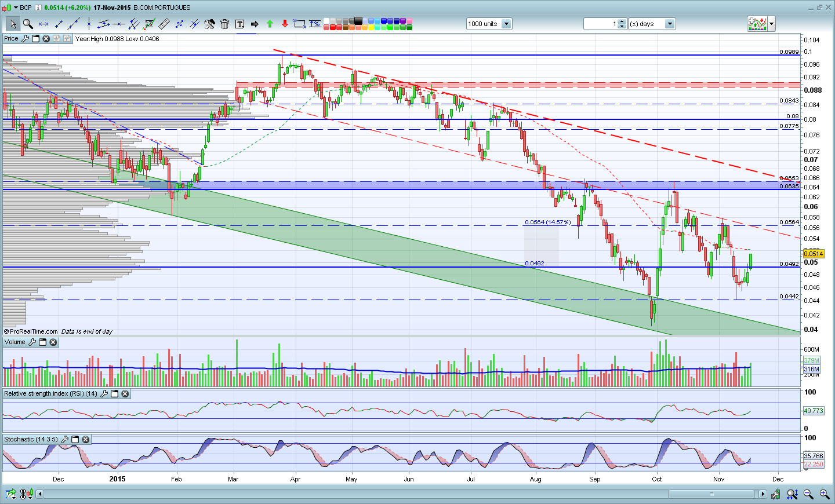Image resolution: width=835 pixels, height=504 pixels.
Task: Select the text annotation tool
Action: (239, 24)
